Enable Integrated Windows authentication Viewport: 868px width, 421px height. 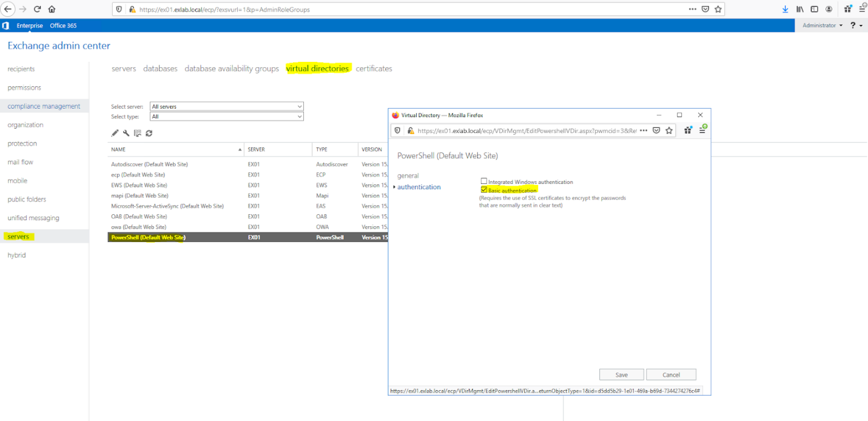(483, 180)
